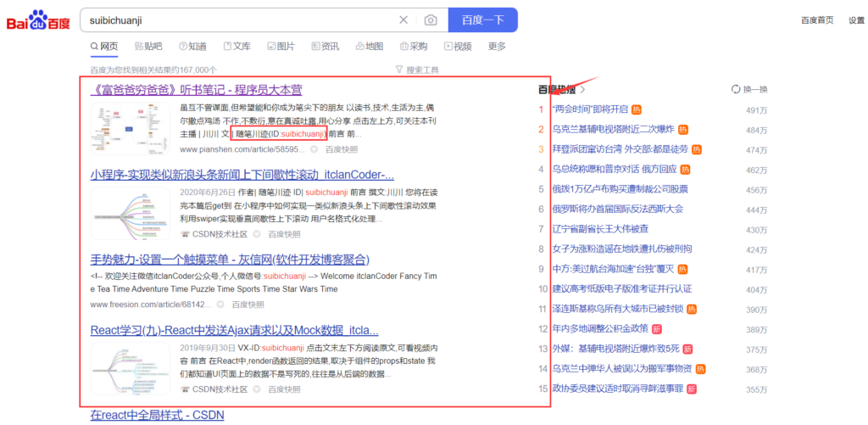
Task: Go to the 文库 tab
Action: 237,47
